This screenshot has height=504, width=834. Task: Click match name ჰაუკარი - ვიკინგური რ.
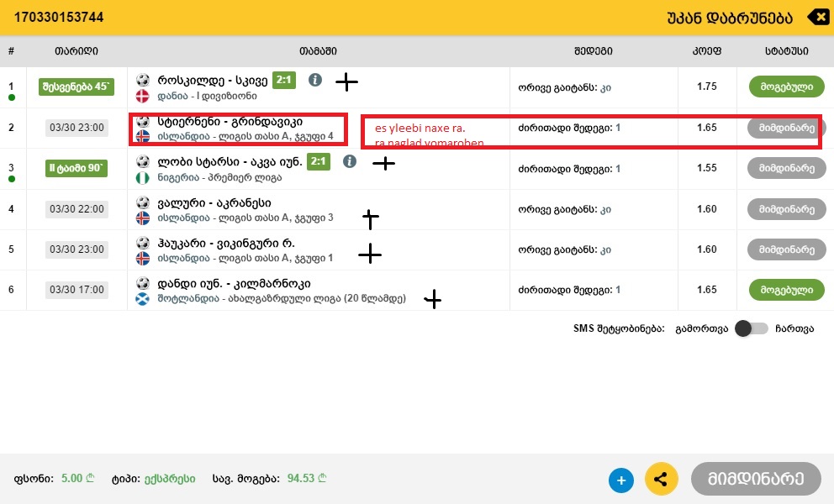coord(225,244)
